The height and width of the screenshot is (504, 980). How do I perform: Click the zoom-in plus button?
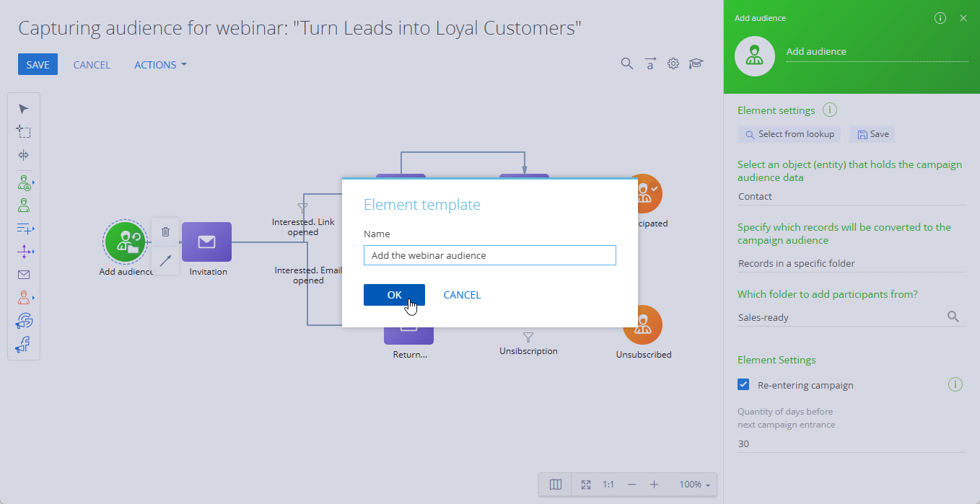pos(654,485)
